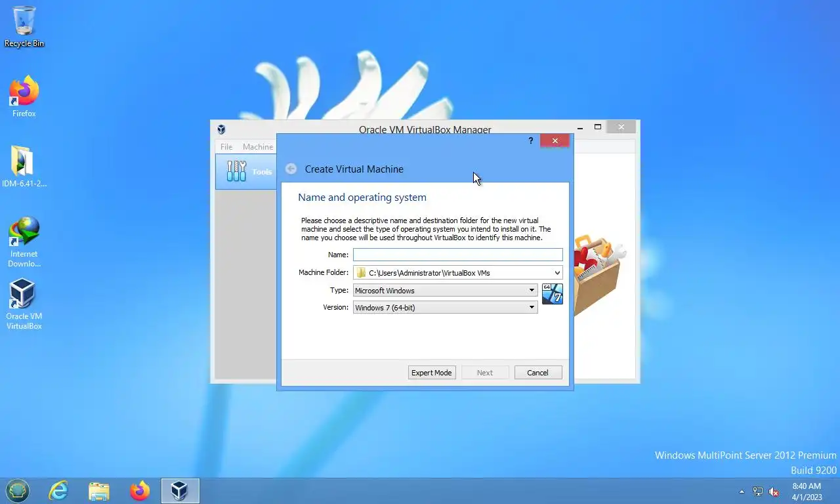Select the IDM-6.41 archive on desktop
This screenshot has height=504, width=840.
tap(24, 166)
